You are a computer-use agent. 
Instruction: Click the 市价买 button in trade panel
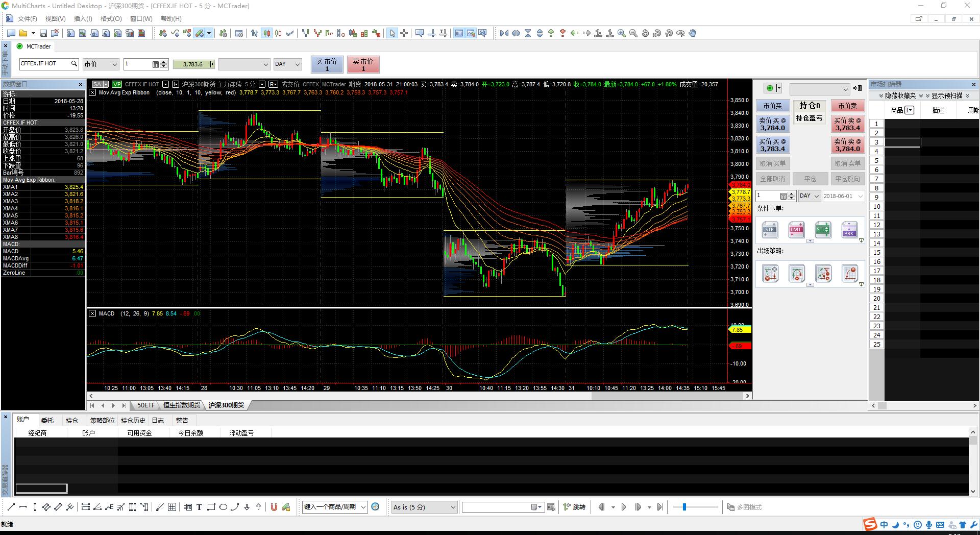point(772,106)
